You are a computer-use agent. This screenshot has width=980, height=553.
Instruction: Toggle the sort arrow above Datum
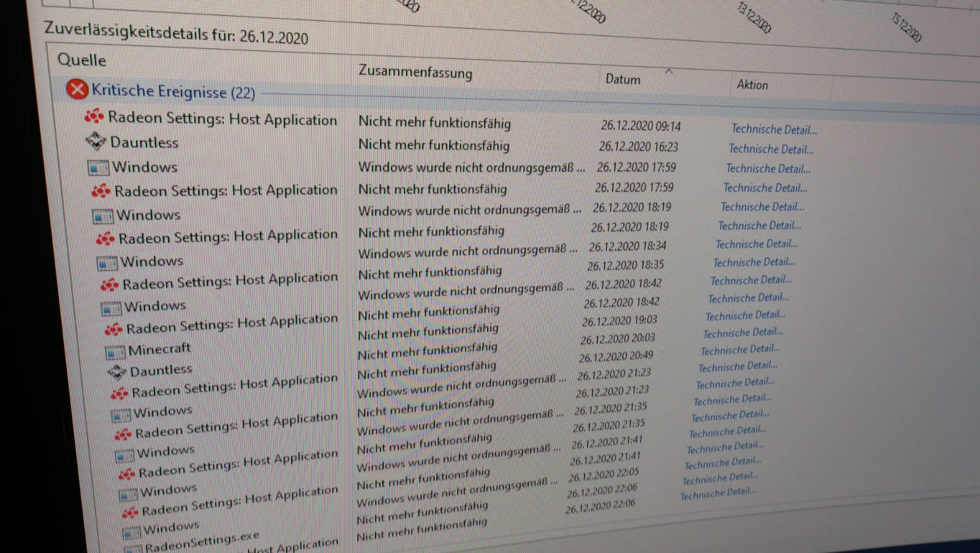tap(669, 71)
